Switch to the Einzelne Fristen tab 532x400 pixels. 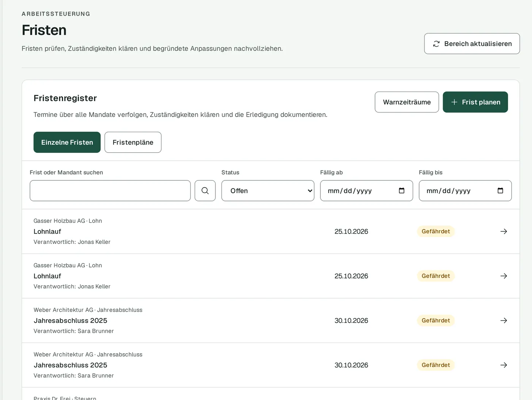coord(67,142)
